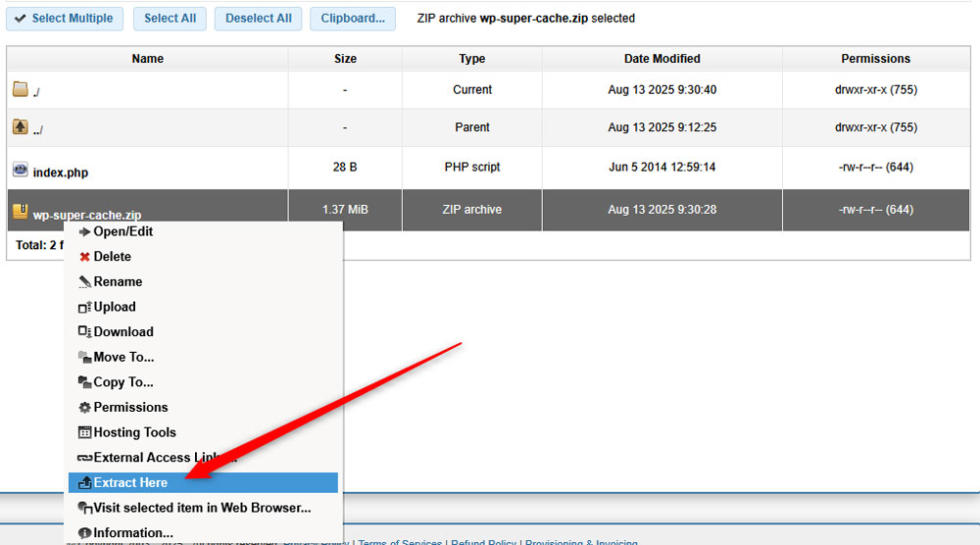Click the ZIP archive selected status text

pos(525,18)
